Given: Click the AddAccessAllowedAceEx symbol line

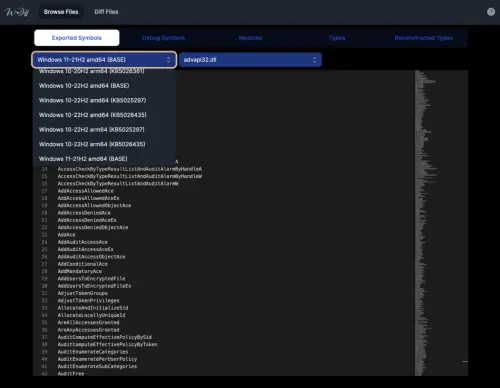Looking at the screenshot, I should pyautogui.click(x=88, y=198).
